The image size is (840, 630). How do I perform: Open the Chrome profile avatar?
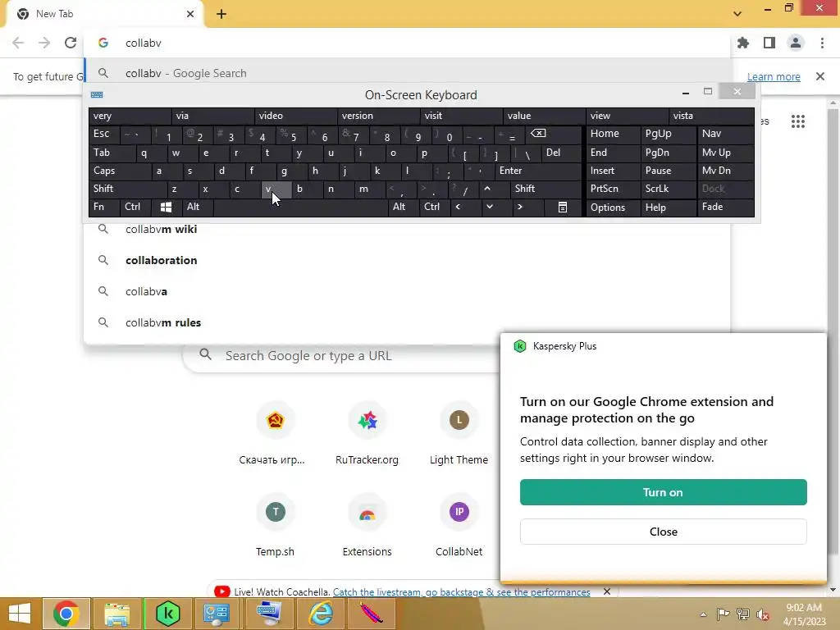(x=796, y=43)
